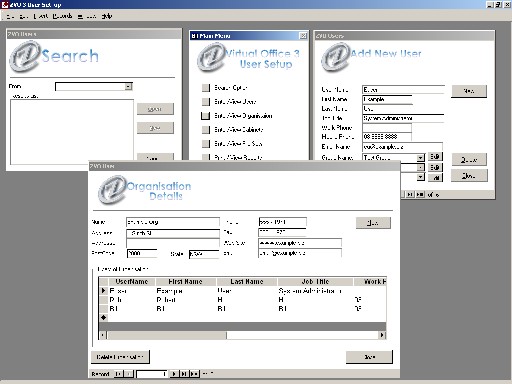
Task: Go to next record in Organisation Details navigator
Action: coord(174,374)
